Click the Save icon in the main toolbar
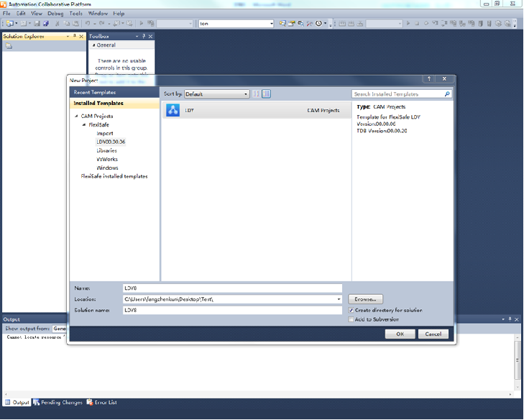 37,24
